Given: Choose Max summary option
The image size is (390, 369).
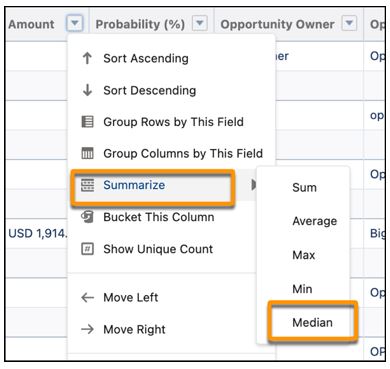Looking at the screenshot, I should pyautogui.click(x=304, y=255).
